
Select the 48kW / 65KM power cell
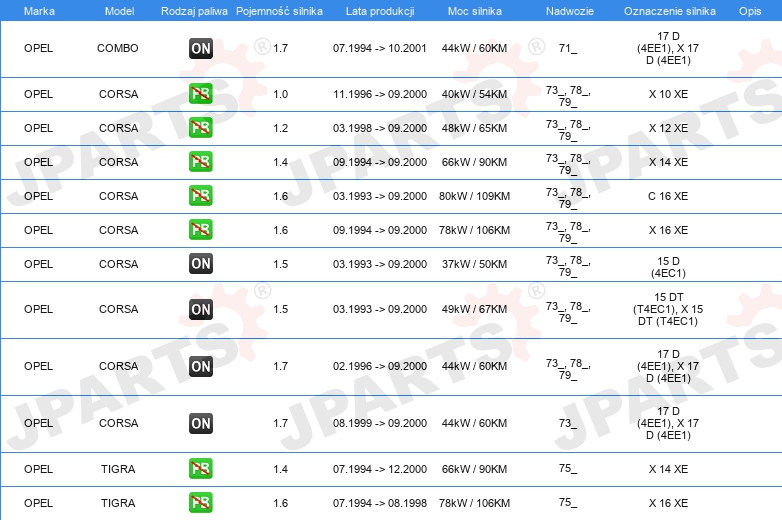[x=474, y=128]
